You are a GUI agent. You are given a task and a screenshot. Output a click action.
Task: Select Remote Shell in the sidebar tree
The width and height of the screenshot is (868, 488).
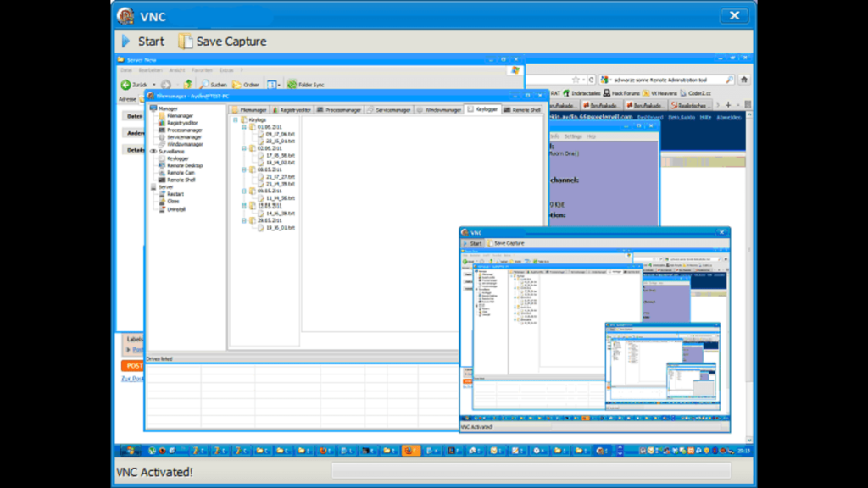(181, 180)
